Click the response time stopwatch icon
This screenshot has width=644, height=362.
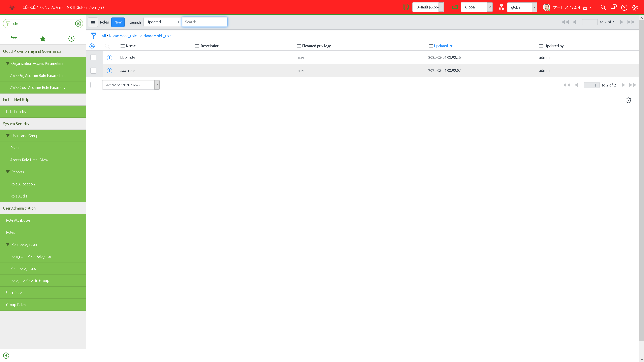coord(628,100)
